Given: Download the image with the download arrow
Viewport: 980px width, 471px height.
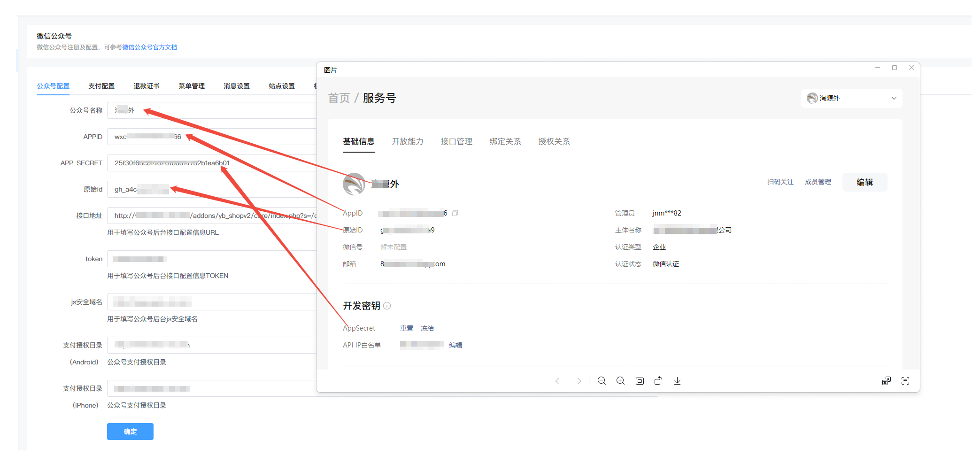Looking at the screenshot, I should [677, 381].
